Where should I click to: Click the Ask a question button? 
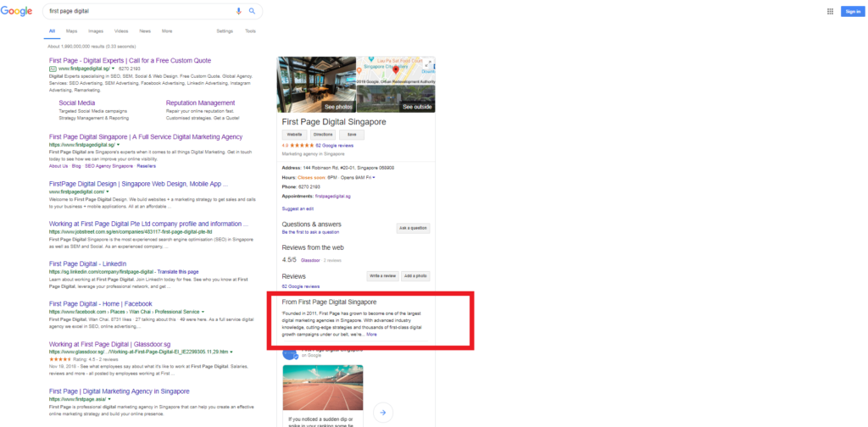(x=413, y=228)
